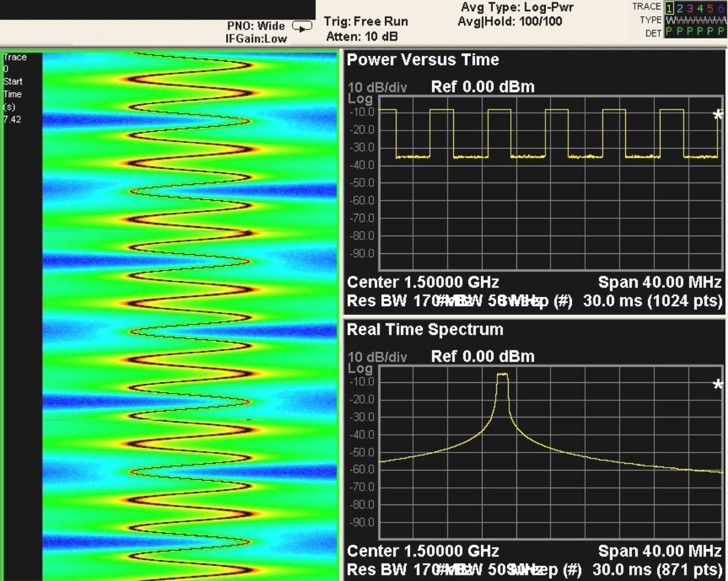The image size is (728, 581).
Task: Click the -40.0 axis label in Power Versus Time
Action: point(362,165)
